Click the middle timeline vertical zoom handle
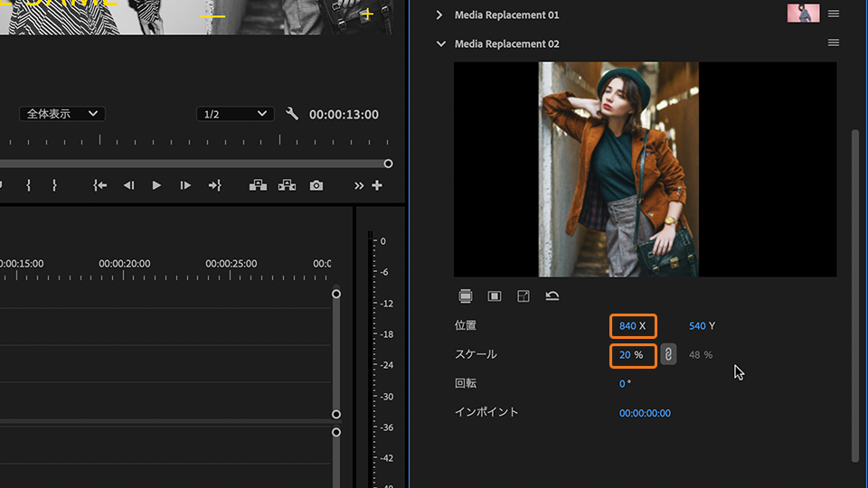This screenshot has width=868, height=488. click(x=336, y=415)
